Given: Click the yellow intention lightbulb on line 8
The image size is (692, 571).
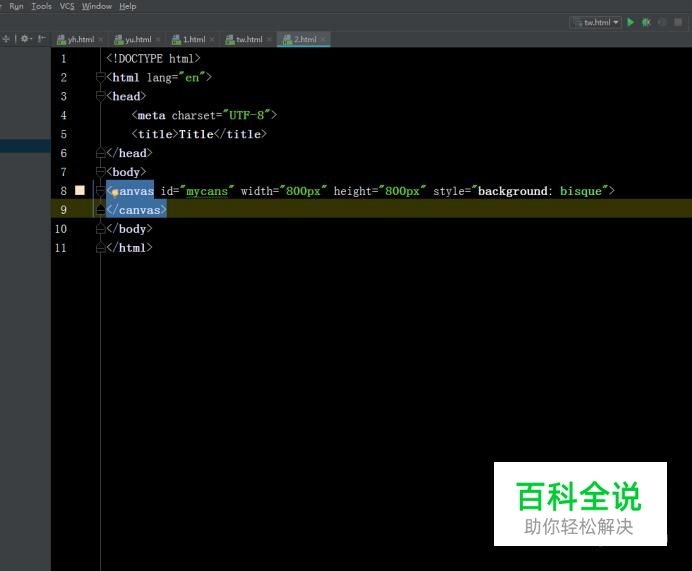Looking at the screenshot, I should click(115, 192).
